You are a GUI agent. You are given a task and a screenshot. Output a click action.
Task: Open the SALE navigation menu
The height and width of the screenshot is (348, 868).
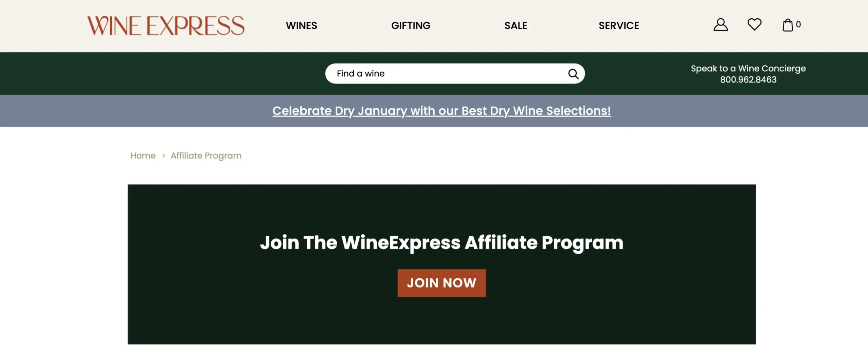tap(515, 25)
